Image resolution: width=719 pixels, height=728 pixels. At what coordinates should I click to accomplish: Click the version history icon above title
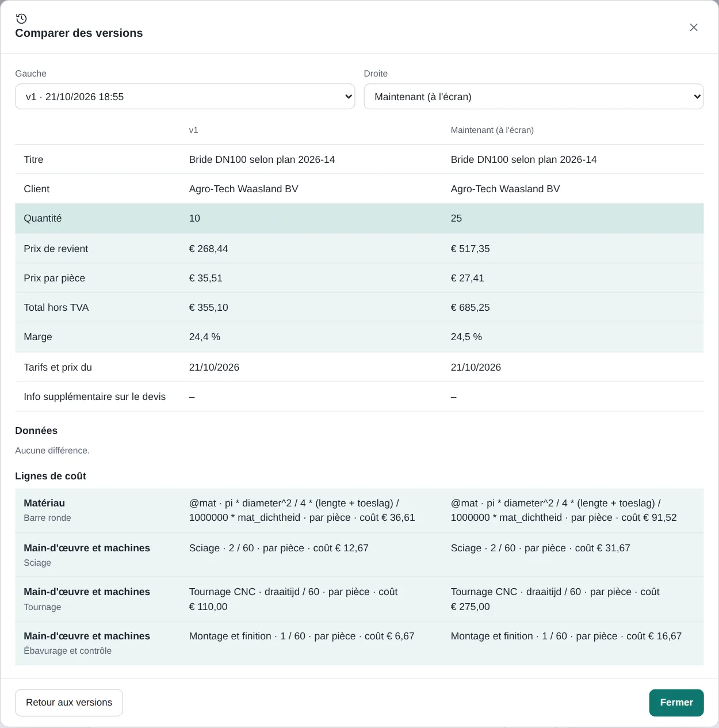(x=21, y=18)
